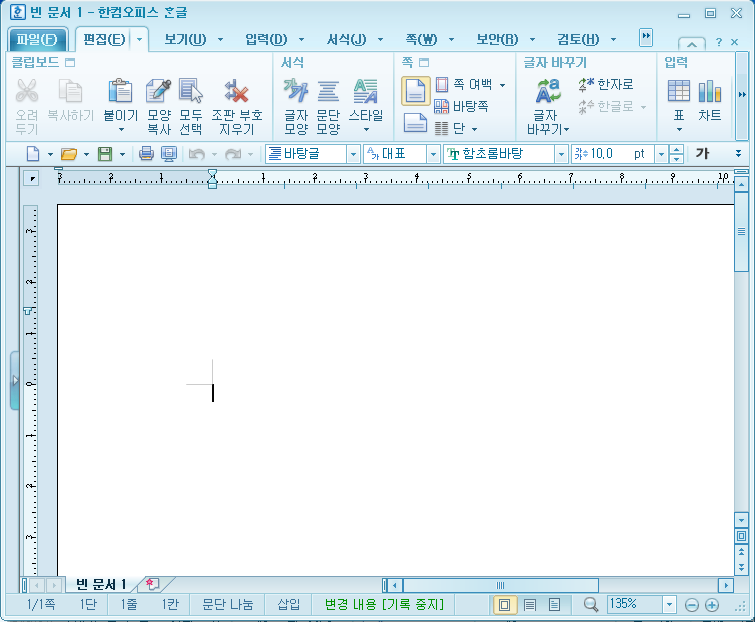Screen dimensions: 755x622
Task: Click the Cut (오려 두기) scissors icon
Action: [27, 91]
